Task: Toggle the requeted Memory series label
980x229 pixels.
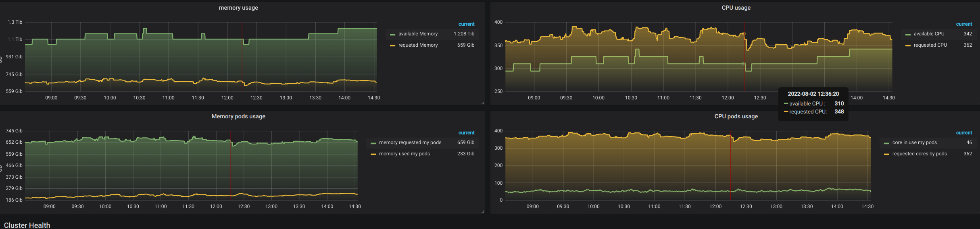Action: (418, 45)
